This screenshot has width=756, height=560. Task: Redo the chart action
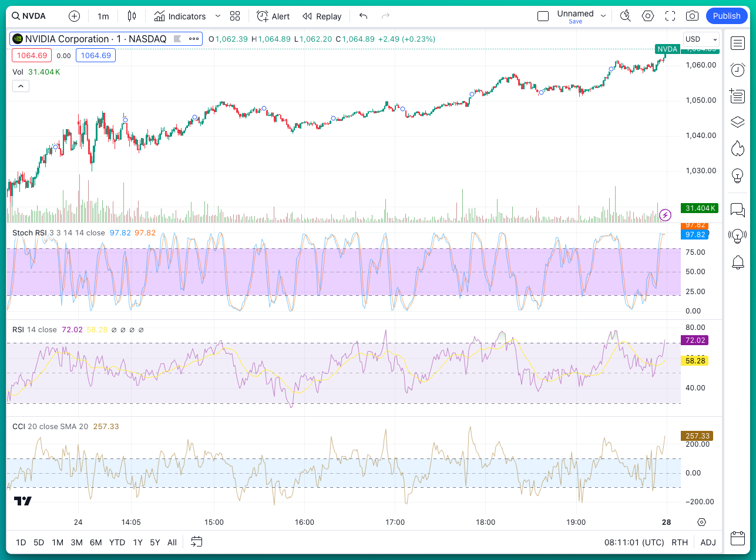(385, 16)
